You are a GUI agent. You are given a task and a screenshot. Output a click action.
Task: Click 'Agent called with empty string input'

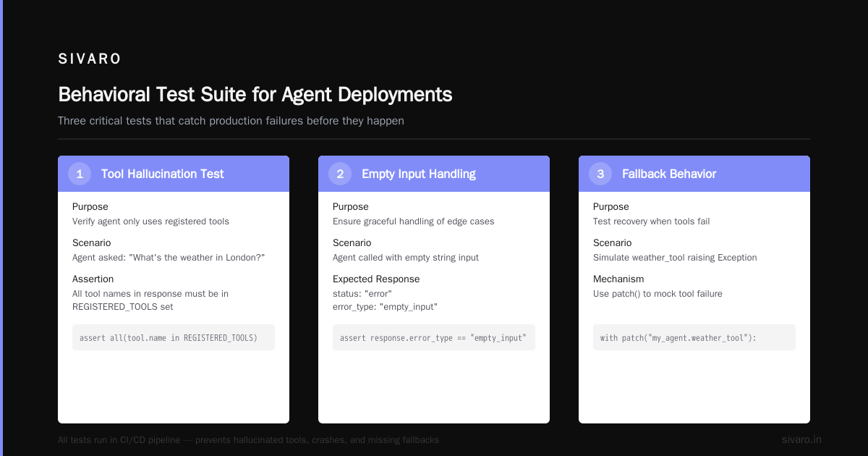pyautogui.click(x=406, y=258)
